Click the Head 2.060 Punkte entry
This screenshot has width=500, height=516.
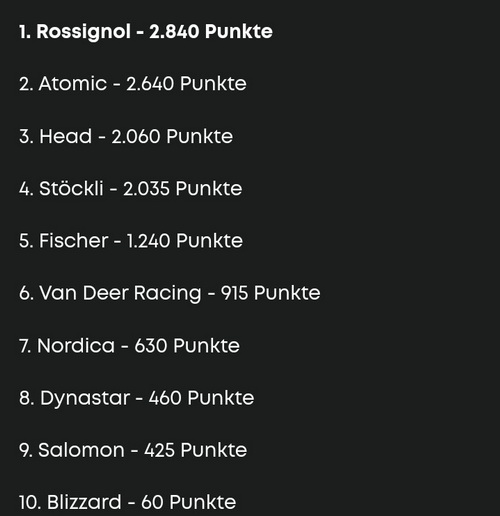(126, 136)
